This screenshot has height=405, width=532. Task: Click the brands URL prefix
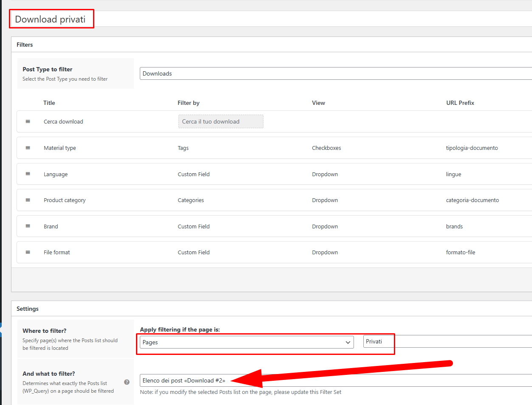[x=454, y=226]
